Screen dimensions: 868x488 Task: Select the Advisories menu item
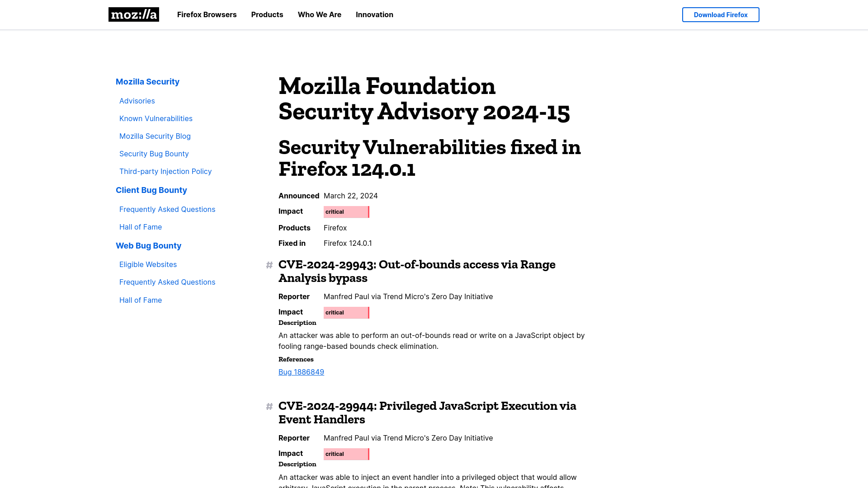click(x=137, y=100)
